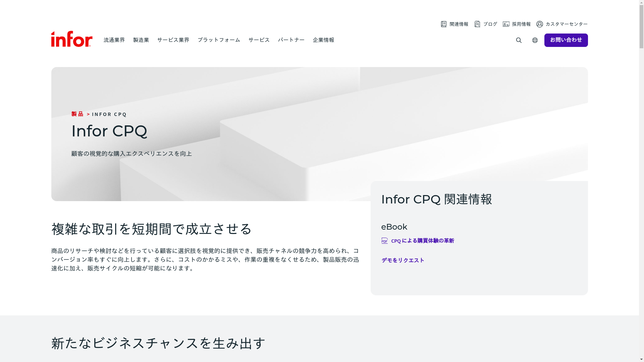Go to 製品 breadcrumb link
The height and width of the screenshot is (362, 644).
pos(77,114)
